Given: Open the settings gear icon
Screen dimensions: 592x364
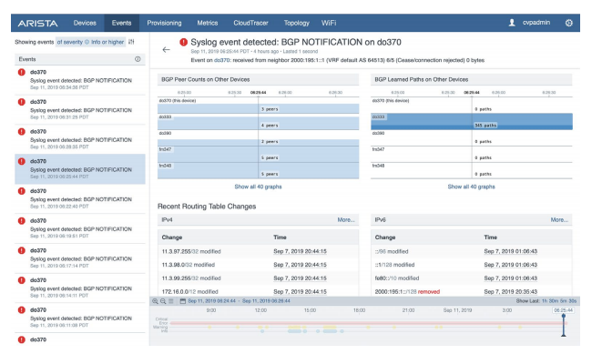Looking at the screenshot, I should pyautogui.click(x=569, y=23).
